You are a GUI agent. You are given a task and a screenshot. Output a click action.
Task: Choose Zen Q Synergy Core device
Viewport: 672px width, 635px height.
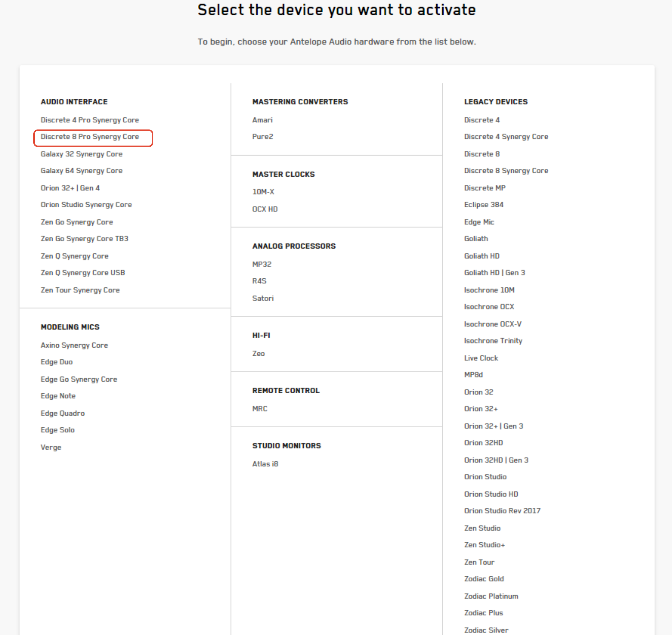coord(75,256)
